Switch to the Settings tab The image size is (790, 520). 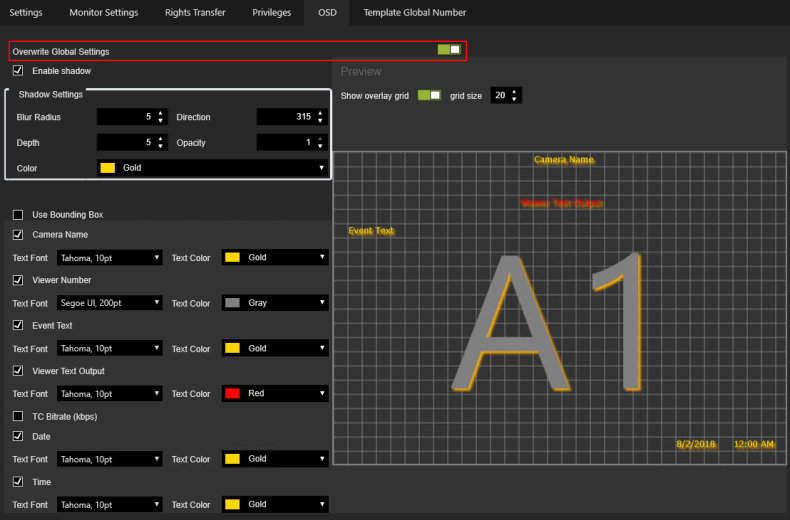(x=26, y=13)
